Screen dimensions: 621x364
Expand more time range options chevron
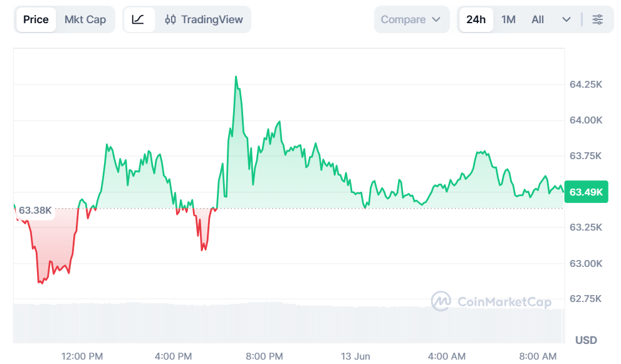click(566, 19)
